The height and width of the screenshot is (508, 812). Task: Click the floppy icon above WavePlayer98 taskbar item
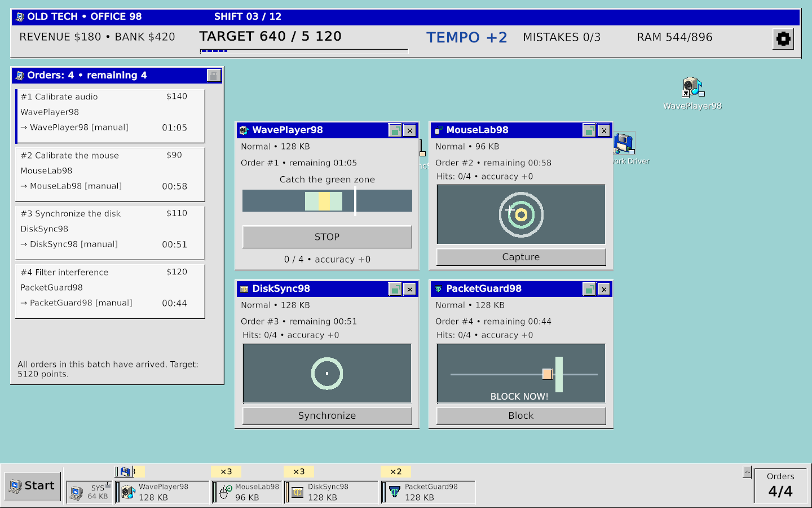(x=125, y=471)
